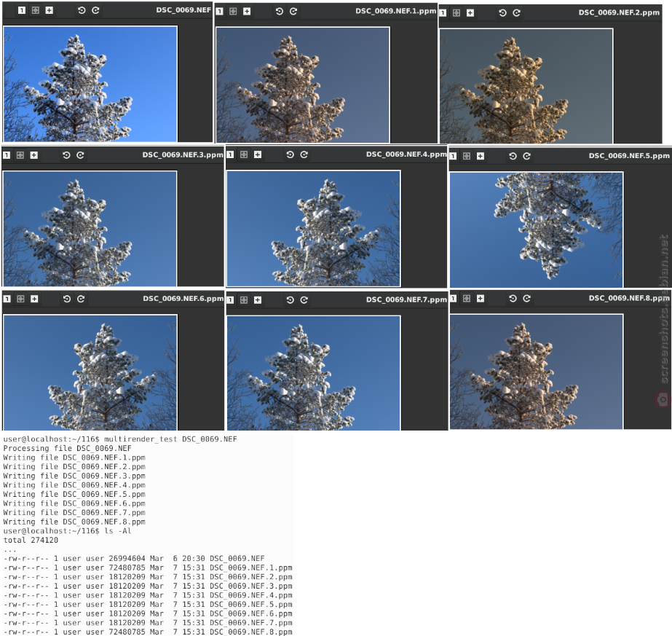This screenshot has width=672, height=636.
Task: Rotate DSC_0069.NEF.1.ppm counterclockwise
Action: (279, 12)
